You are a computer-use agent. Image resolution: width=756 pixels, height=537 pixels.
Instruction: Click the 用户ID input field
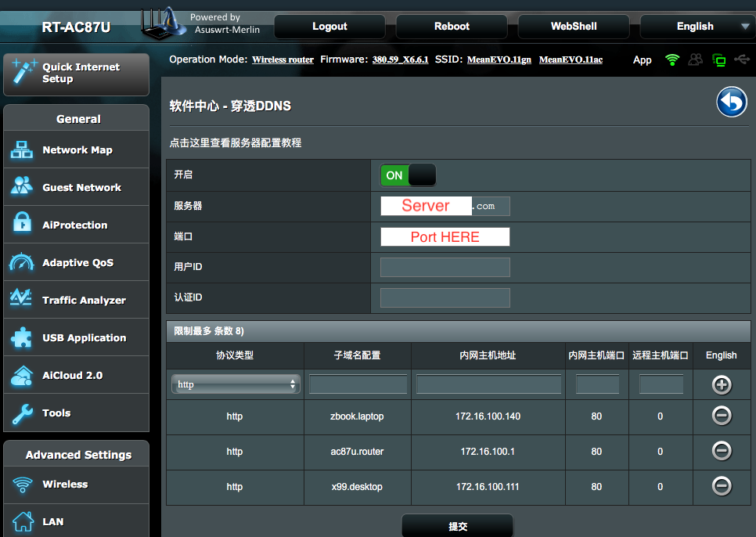[445, 268]
